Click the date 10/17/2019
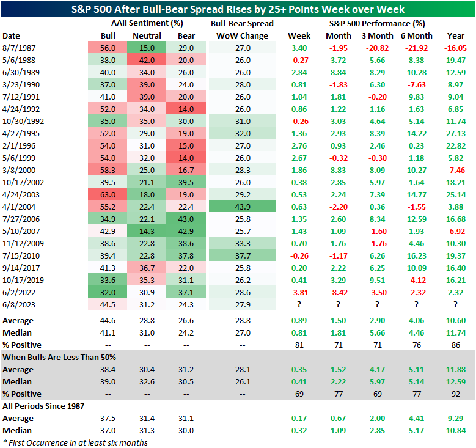Viewport: 476px width, 448px height. [23, 280]
